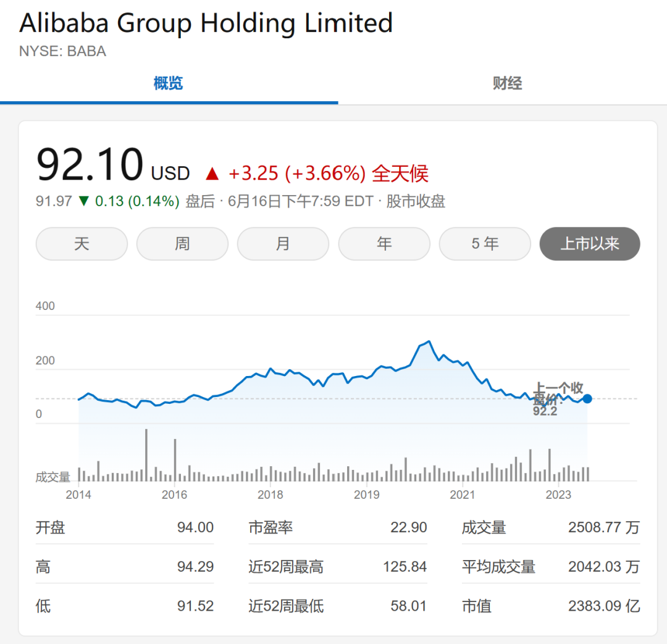Viewport: 667px width, 644px height.
Task: Click the red up-arrow price change icon
Action: [212, 174]
